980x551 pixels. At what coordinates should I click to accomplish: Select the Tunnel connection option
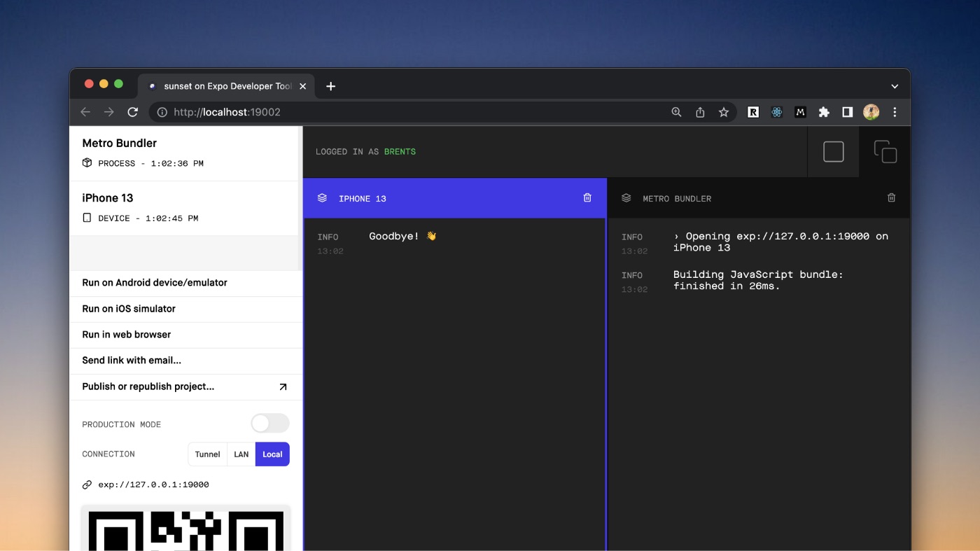(x=207, y=454)
